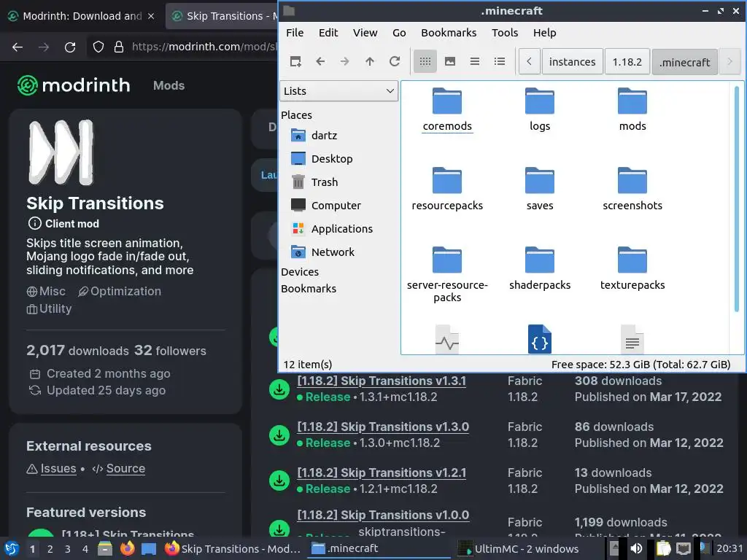The width and height of the screenshot is (747, 560).
Task: Select the instances path button
Action: click(572, 62)
